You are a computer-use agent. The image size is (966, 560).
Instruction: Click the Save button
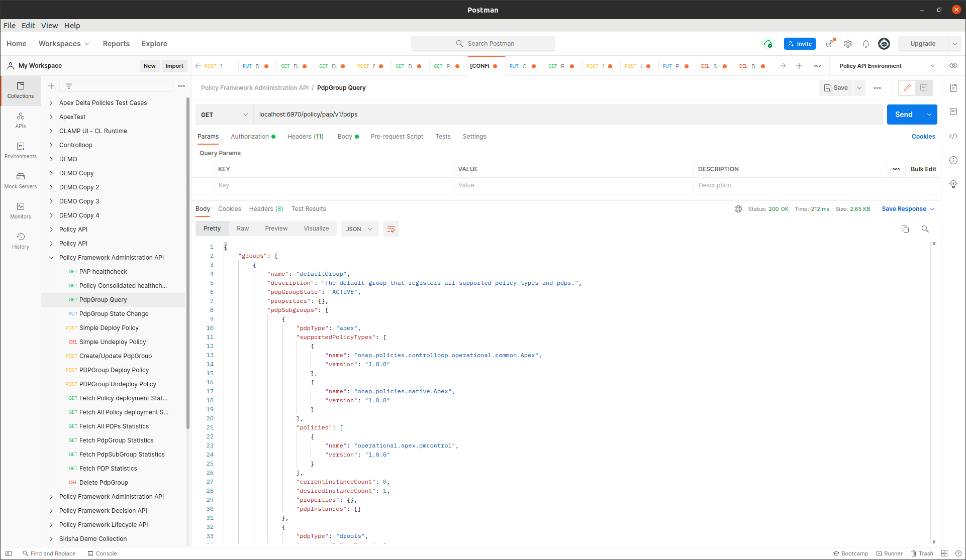tap(836, 88)
